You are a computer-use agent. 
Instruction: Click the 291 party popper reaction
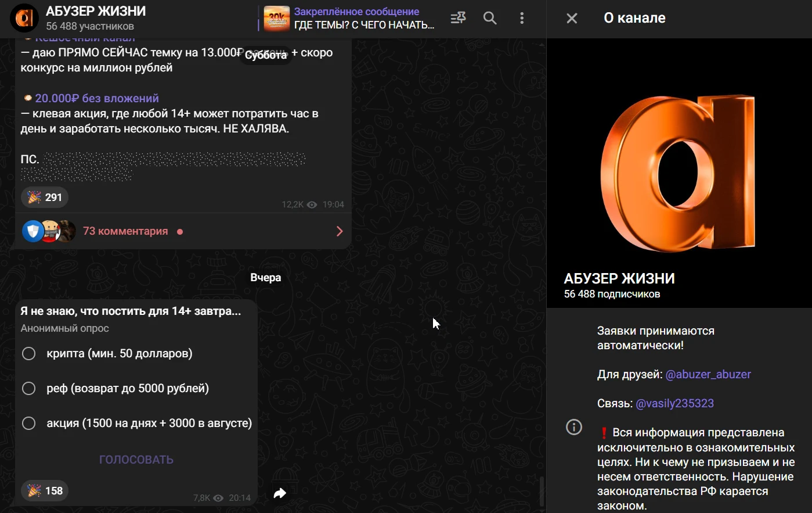pyautogui.click(x=45, y=198)
